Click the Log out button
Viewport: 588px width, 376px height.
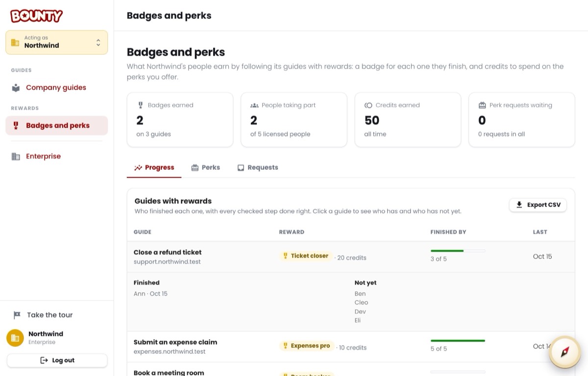pyautogui.click(x=57, y=360)
